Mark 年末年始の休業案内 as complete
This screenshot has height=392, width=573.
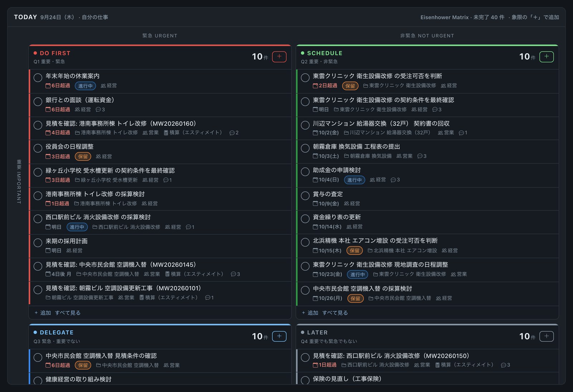click(x=38, y=78)
